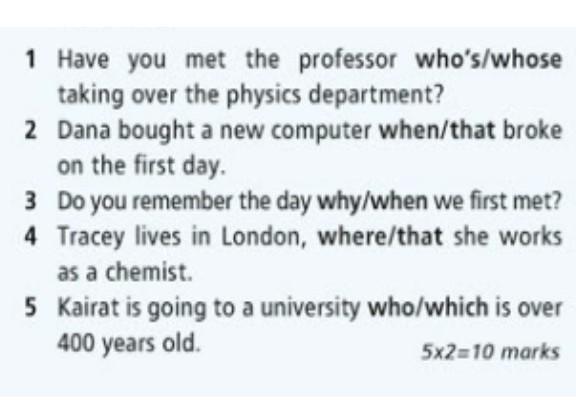This screenshot has width=576, height=402.
Task: Click the phrase "400 years old."
Action: click(130, 344)
